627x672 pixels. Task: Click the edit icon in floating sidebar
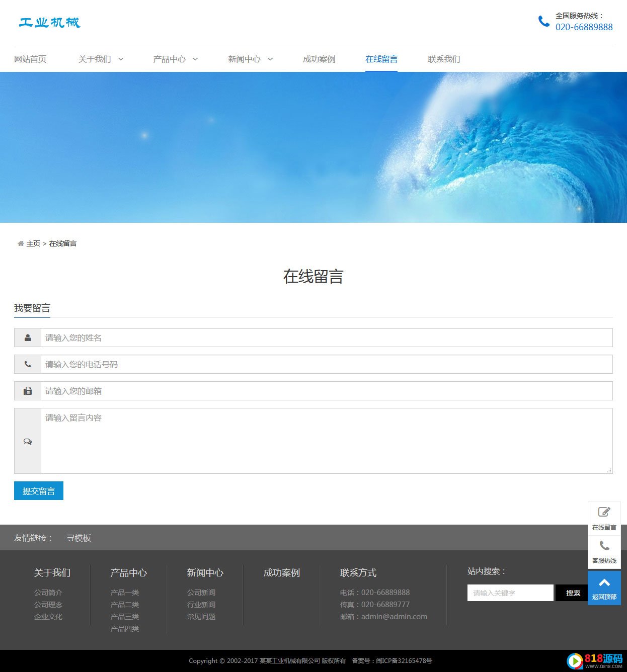604,512
